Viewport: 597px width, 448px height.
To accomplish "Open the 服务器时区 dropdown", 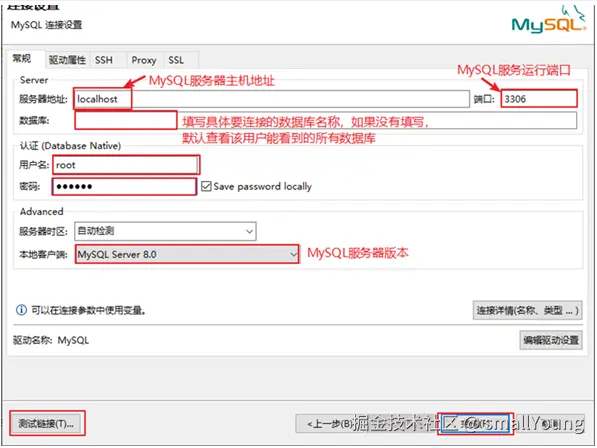I will [x=165, y=231].
